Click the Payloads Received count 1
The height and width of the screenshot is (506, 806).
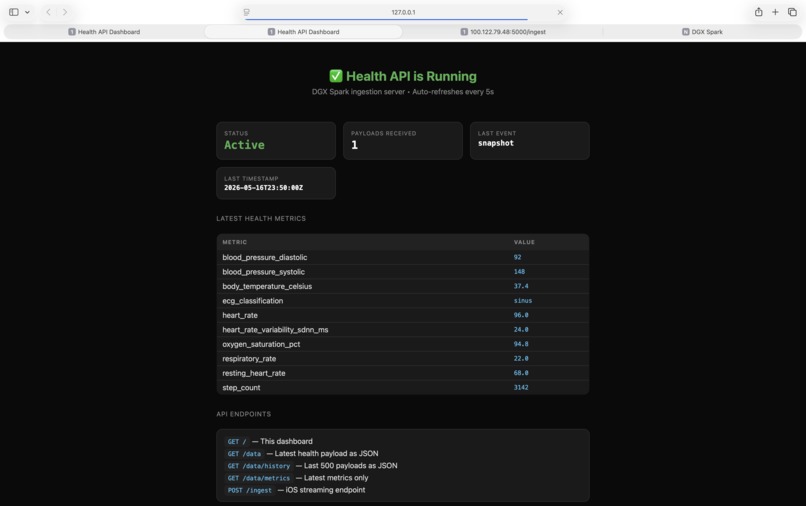pyautogui.click(x=354, y=145)
